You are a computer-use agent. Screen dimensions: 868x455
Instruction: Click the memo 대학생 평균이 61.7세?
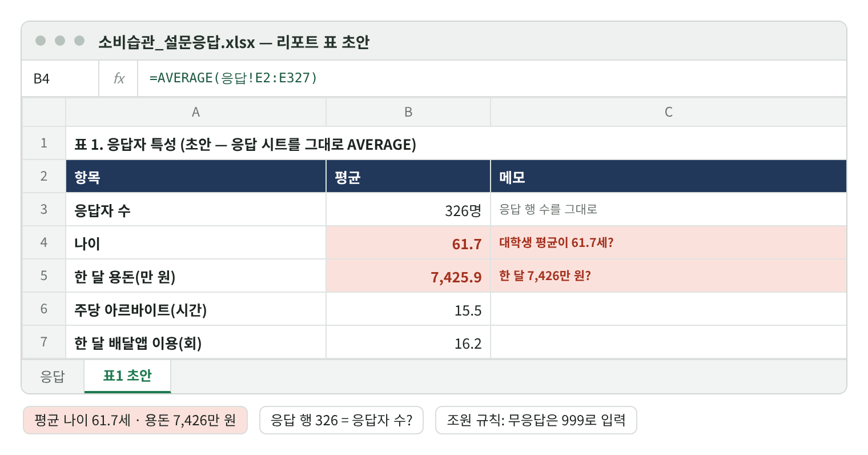tap(669, 243)
